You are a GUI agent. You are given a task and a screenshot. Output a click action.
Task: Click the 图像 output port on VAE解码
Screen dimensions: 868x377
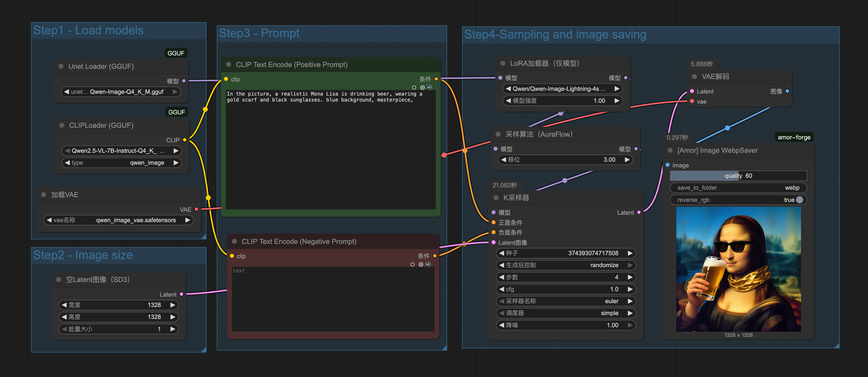787,91
